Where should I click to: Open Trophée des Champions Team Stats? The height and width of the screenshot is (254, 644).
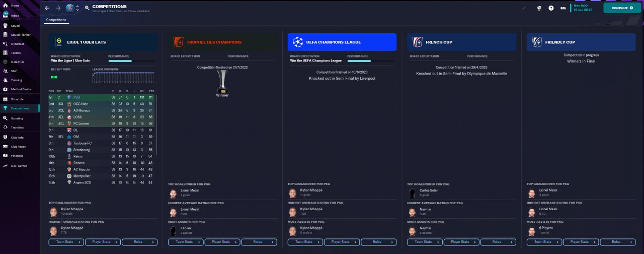pyautogui.click(x=186, y=242)
